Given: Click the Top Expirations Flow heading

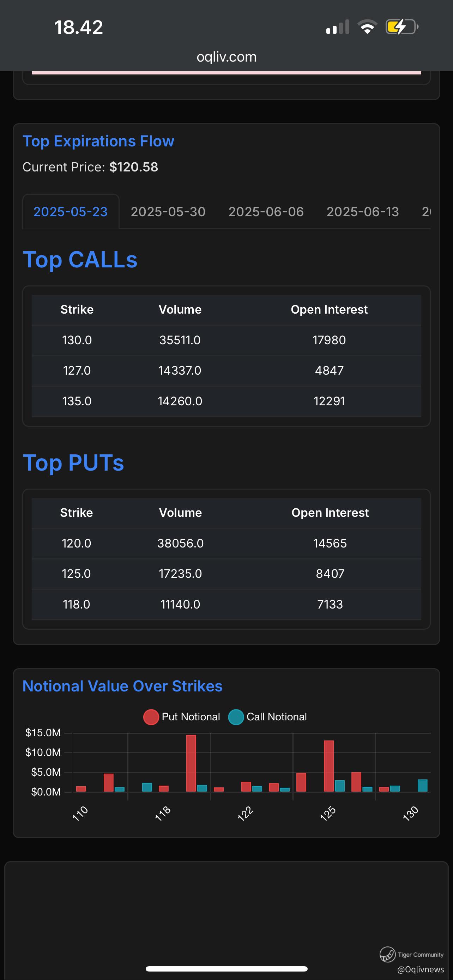Looking at the screenshot, I should pyautogui.click(x=98, y=141).
